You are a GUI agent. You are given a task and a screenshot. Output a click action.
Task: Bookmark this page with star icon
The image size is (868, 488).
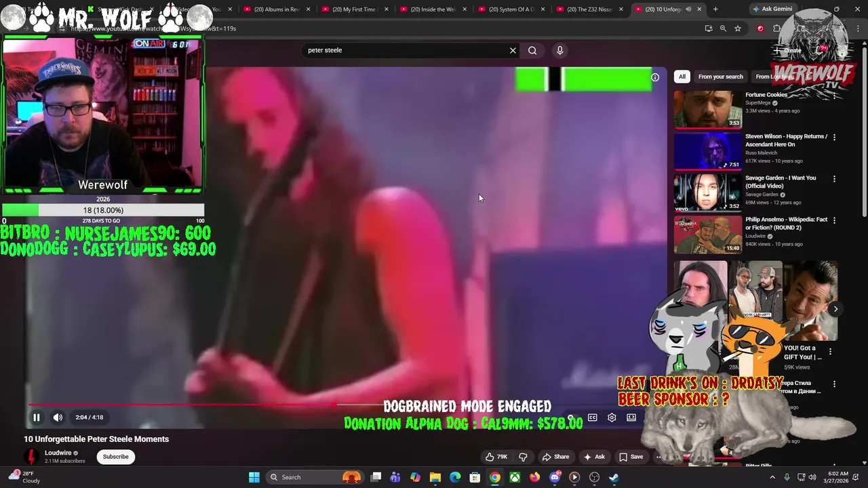(x=738, y=28)
